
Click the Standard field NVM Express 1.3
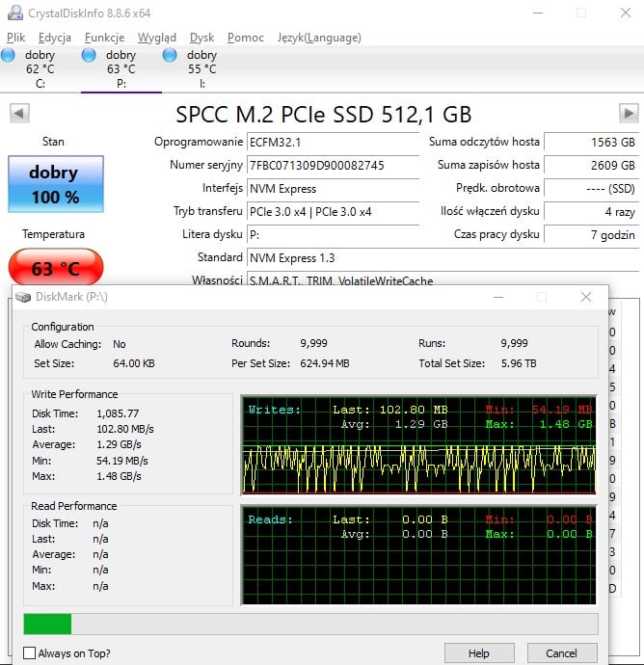443,257
